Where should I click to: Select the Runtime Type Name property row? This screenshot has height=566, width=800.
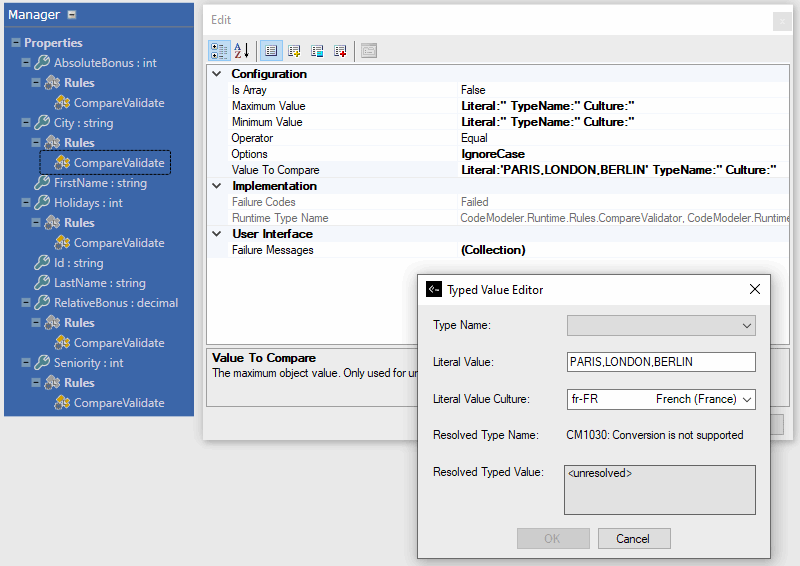[508, 218]
